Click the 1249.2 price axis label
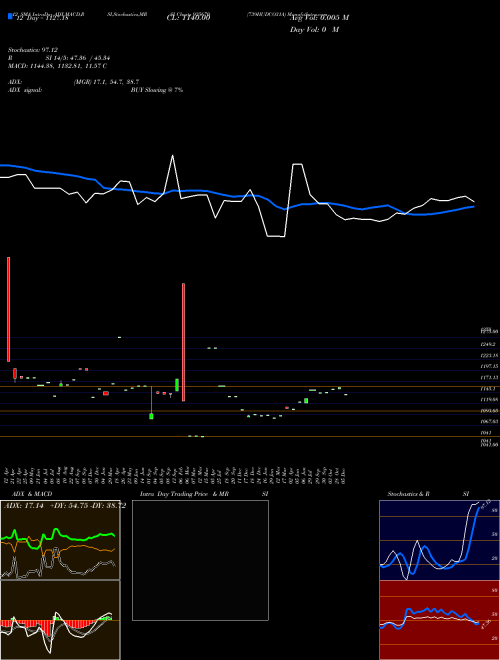500x660 pixels. point(488,344)
